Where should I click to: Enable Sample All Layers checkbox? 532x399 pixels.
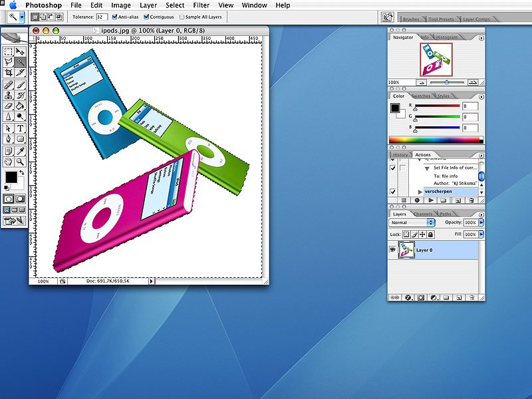pos(182,17)
